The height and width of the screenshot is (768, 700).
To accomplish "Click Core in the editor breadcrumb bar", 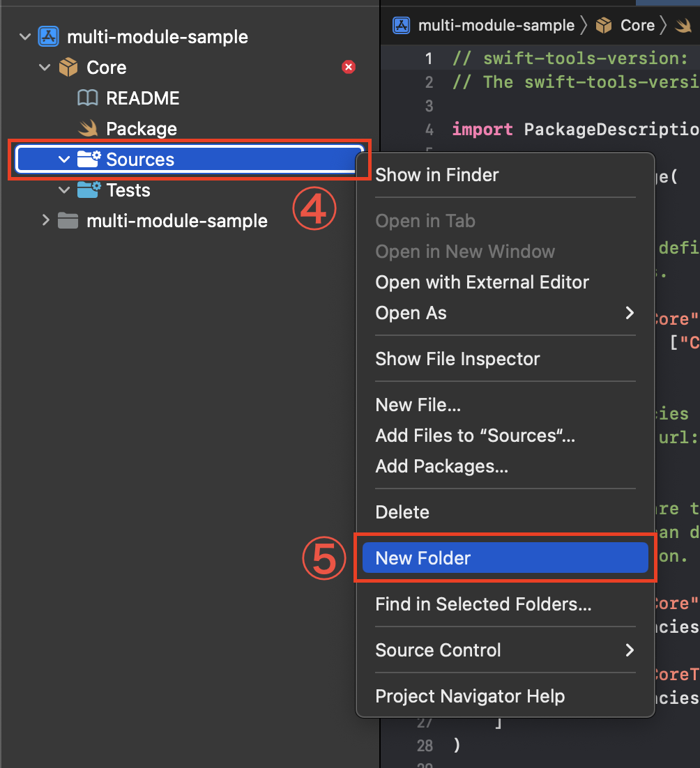I will coord(637,26).
